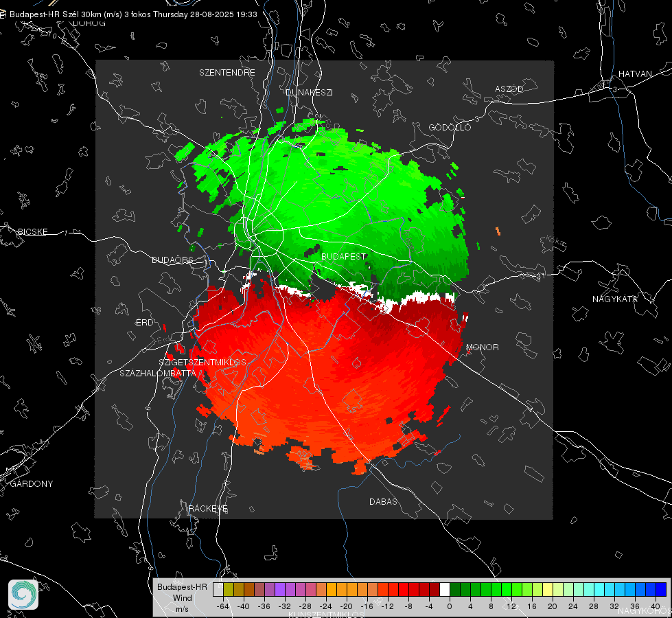Click the -8 legend value
The image size is (672, 618).
click(x=408, y=606)
